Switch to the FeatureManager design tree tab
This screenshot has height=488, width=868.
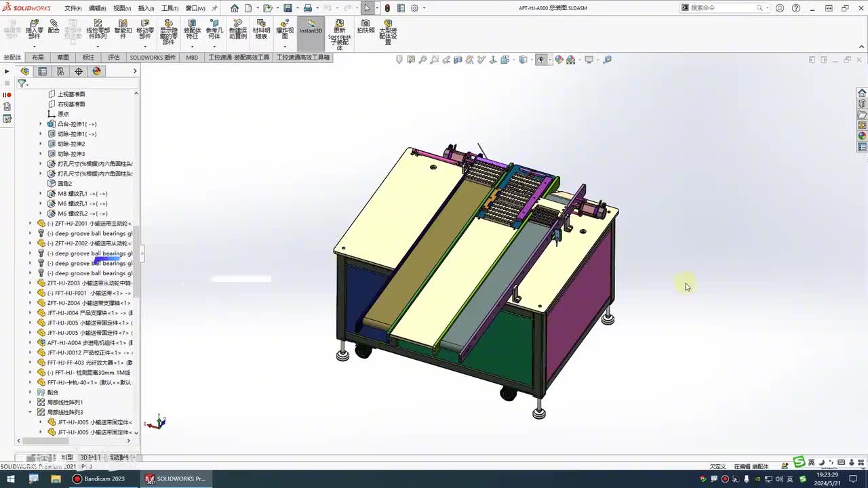25,71
